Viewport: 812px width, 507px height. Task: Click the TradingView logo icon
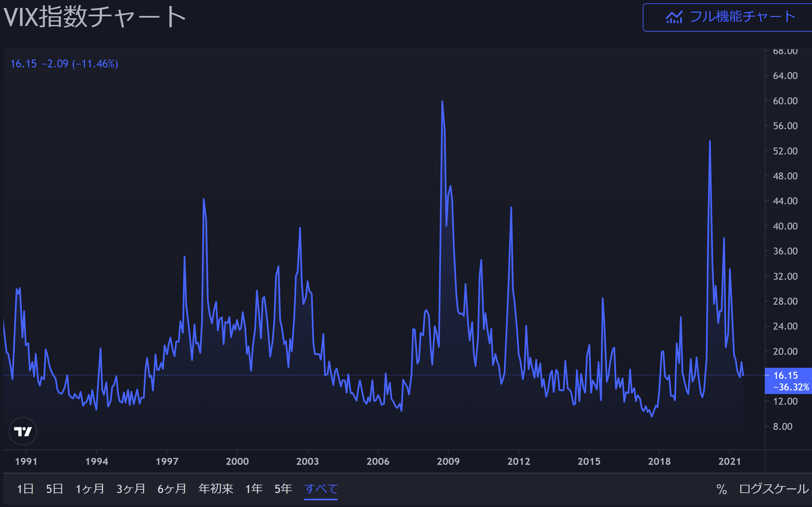coord(23,431)
